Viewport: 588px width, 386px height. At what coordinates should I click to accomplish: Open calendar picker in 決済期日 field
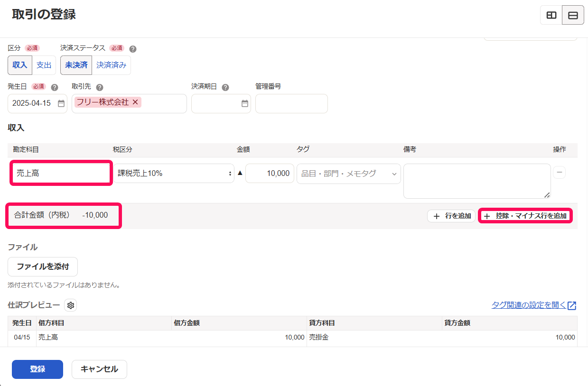(x=245, y=103)
